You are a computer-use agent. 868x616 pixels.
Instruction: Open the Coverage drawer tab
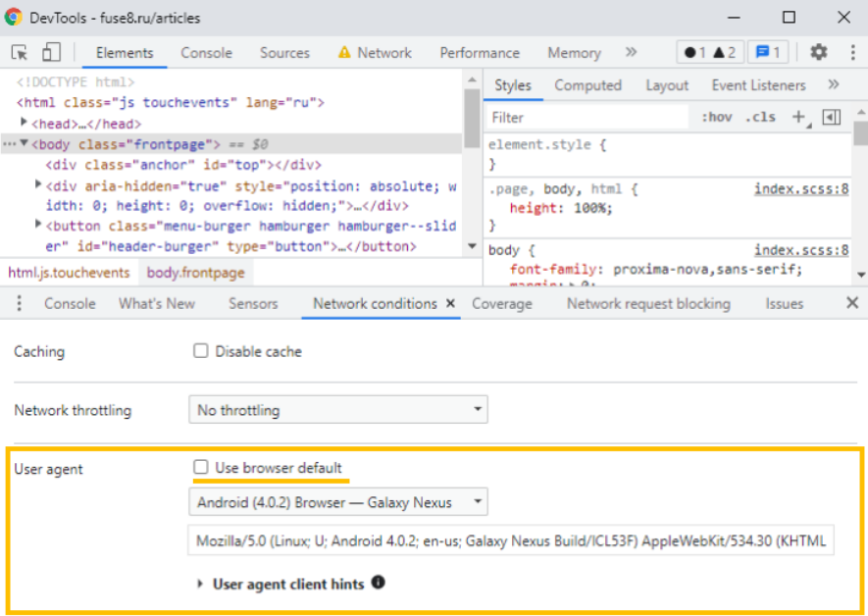point(501,304)
